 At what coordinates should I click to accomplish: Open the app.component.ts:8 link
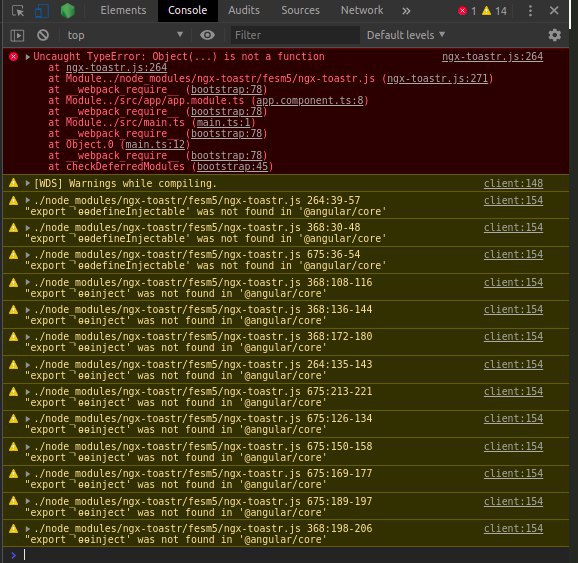click(310, 101)
